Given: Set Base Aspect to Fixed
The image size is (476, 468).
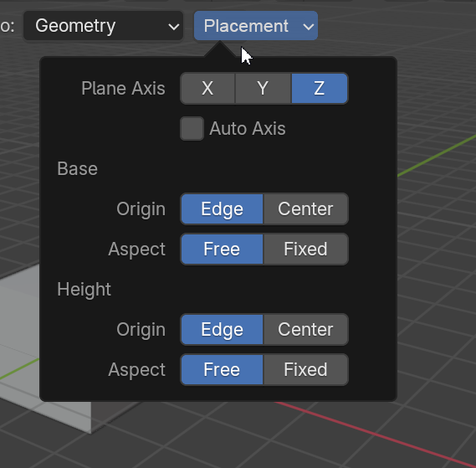Looking at the screenshot, I should tap(305, 249).
